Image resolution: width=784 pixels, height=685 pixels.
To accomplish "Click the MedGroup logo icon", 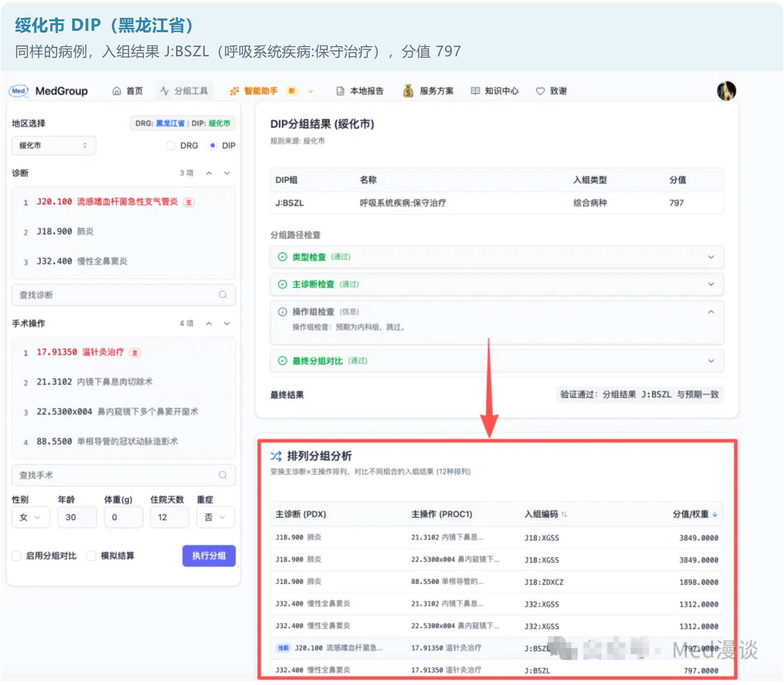I will [18, 91].
